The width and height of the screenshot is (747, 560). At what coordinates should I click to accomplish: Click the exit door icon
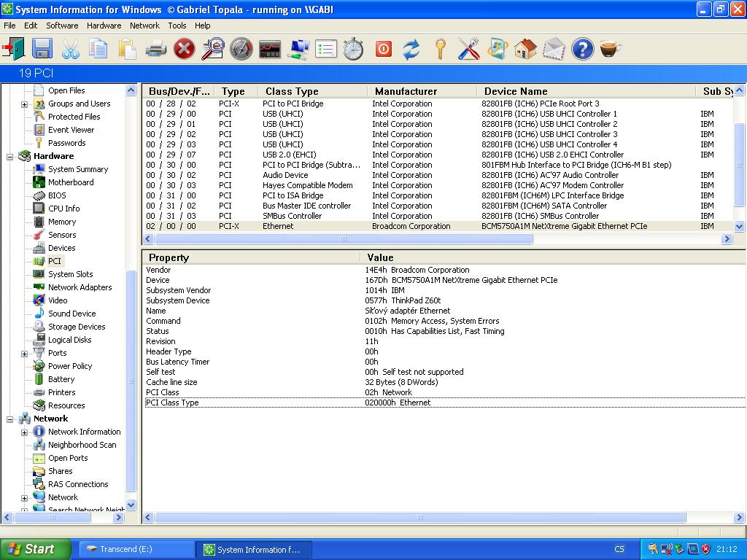click(14, 49)
